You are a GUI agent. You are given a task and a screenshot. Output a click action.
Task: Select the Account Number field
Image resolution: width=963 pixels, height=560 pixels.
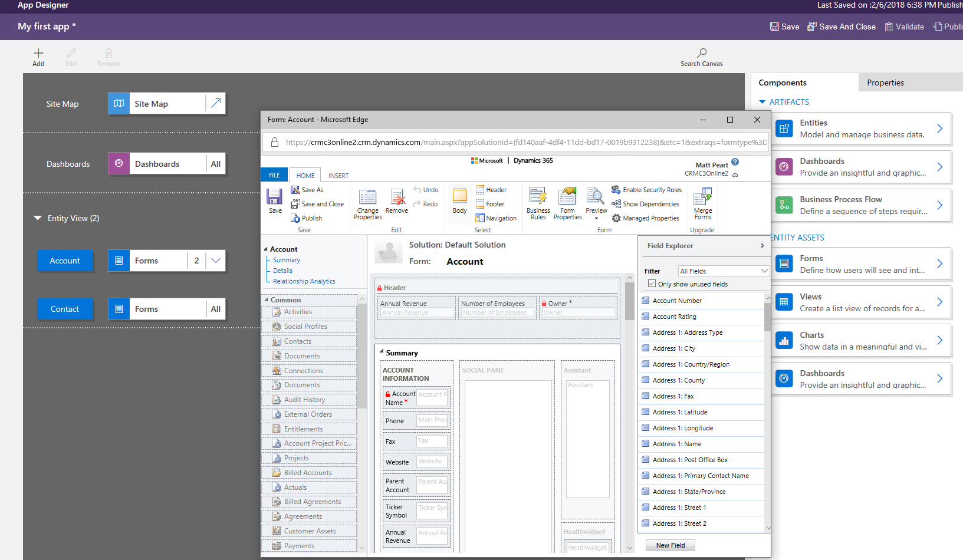(702, 301)
